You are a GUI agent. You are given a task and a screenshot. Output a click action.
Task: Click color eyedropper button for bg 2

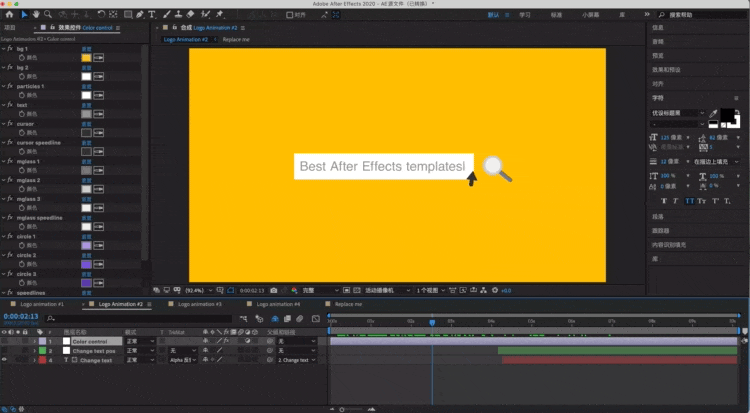99,76
